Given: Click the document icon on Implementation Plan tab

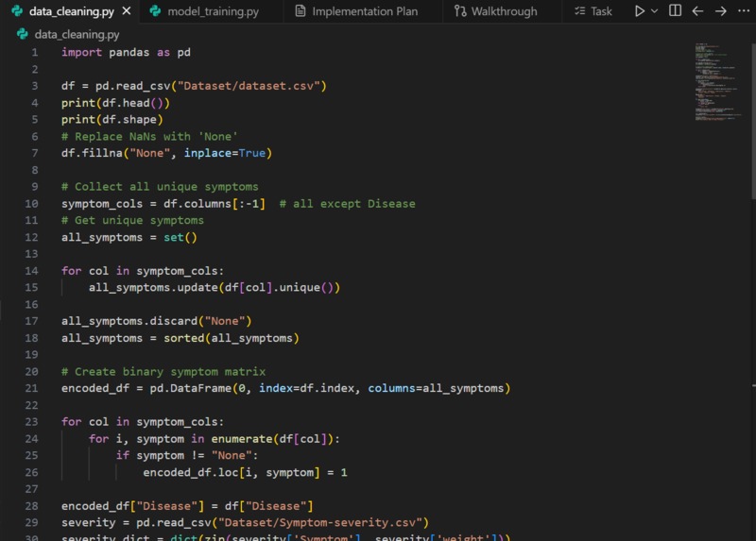Looking at the screenshot, I should pos(300,10).
